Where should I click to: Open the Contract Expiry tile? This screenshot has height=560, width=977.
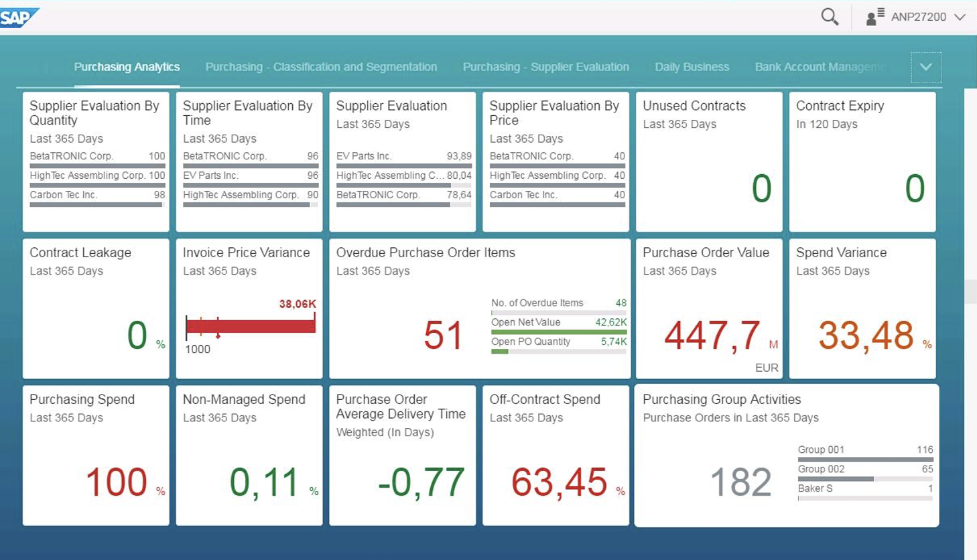point(862,162)
